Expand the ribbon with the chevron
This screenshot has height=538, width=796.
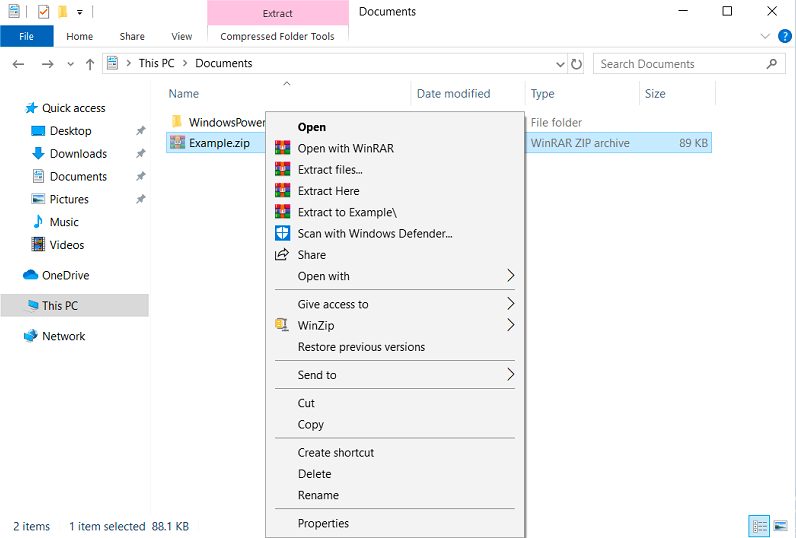pyautogui.click(x=765, y=36)
